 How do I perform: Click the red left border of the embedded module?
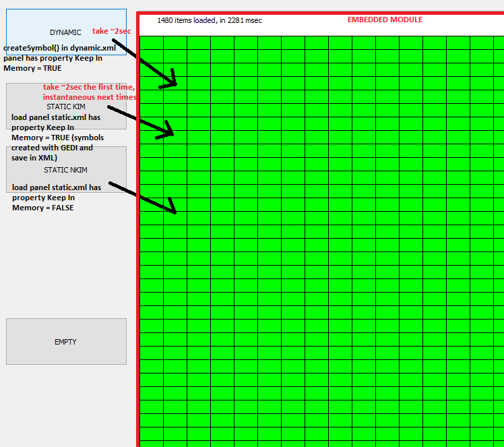pos(138,270)
